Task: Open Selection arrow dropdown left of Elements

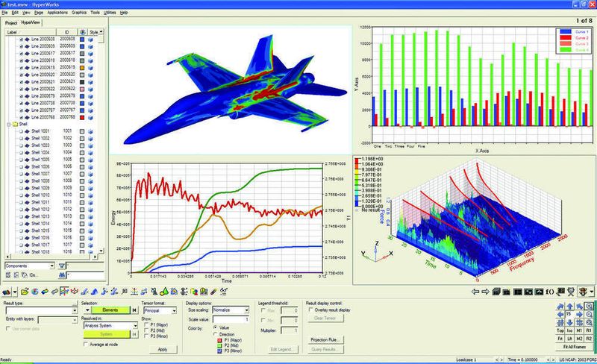Action: click(x=87, y=310)
